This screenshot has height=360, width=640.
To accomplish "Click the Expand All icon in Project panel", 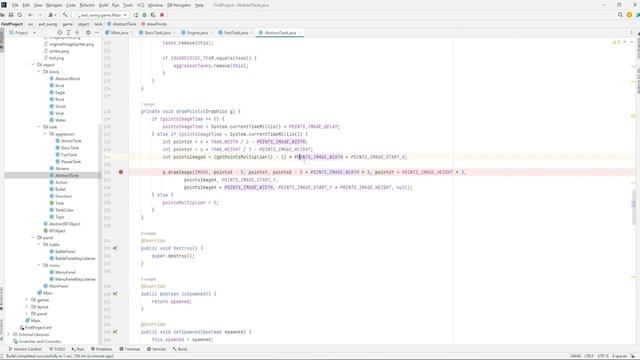I will tap(69, 33).
